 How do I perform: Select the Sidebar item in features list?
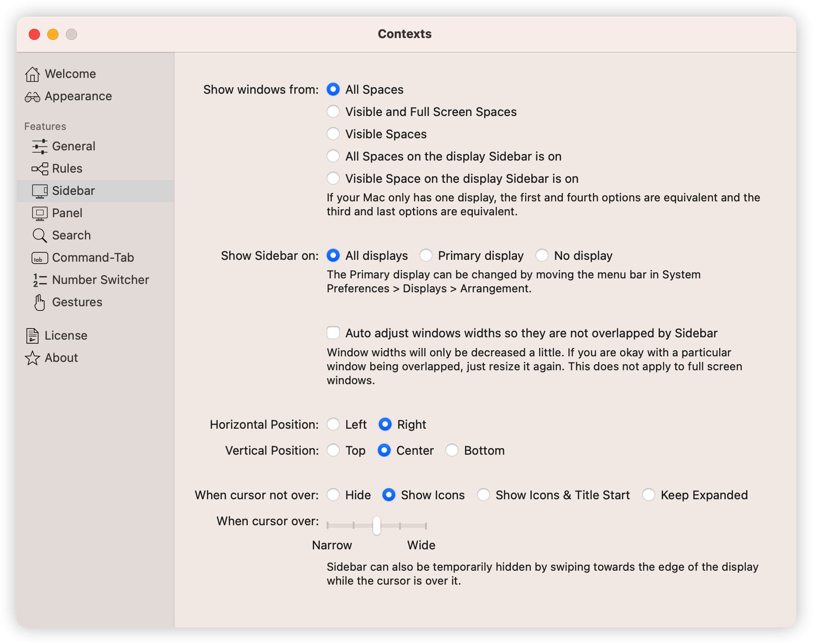coord(73,191)
